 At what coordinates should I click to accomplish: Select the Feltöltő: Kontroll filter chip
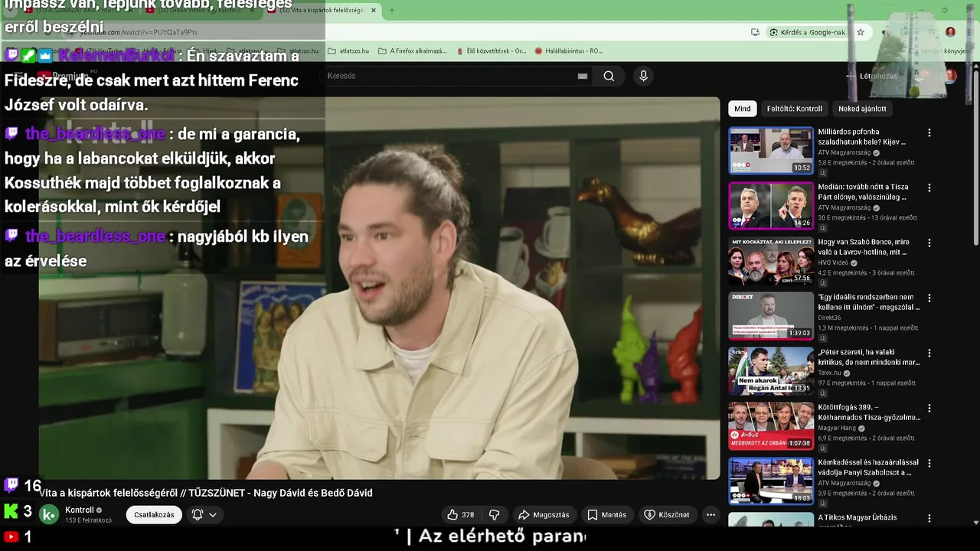click(795, 109)
